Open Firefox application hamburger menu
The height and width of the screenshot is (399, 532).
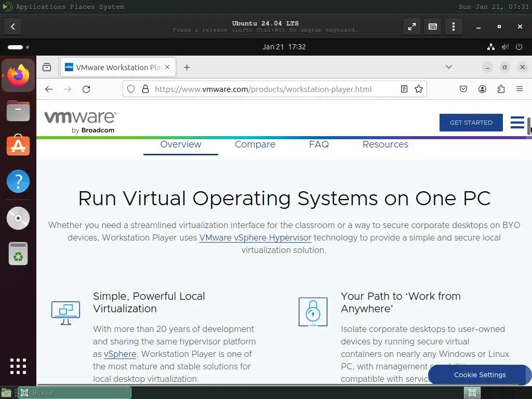[x=520, y=89]
